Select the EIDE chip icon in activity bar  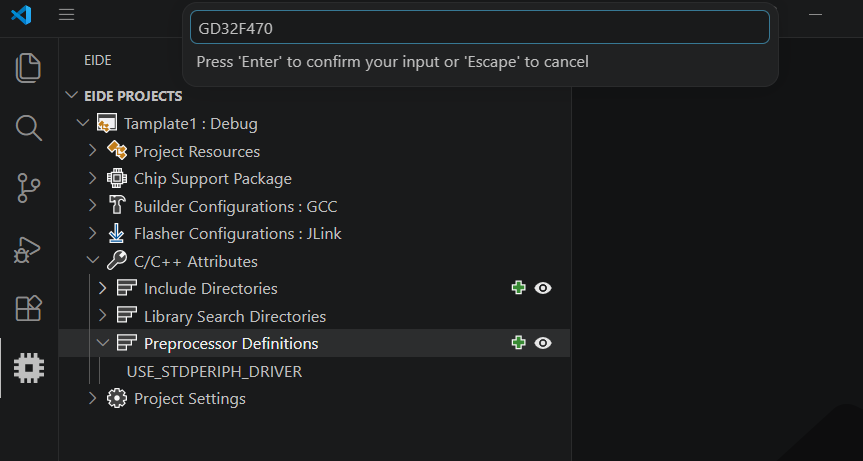[29, 368]
